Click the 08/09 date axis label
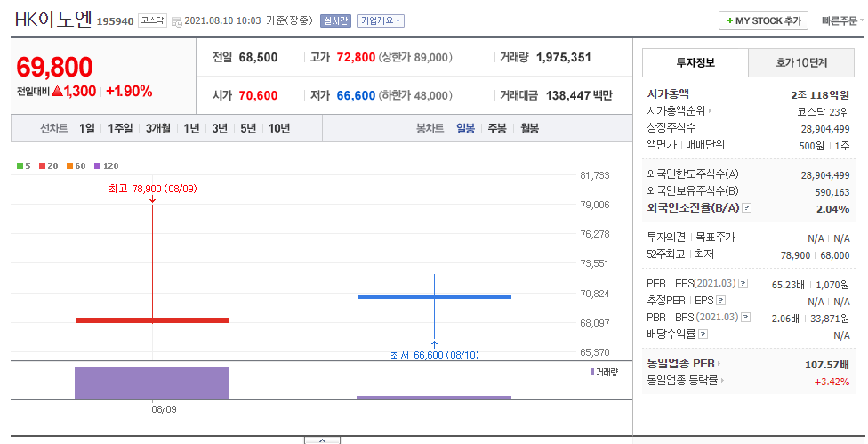868x444 pixels. click(164, 409)
